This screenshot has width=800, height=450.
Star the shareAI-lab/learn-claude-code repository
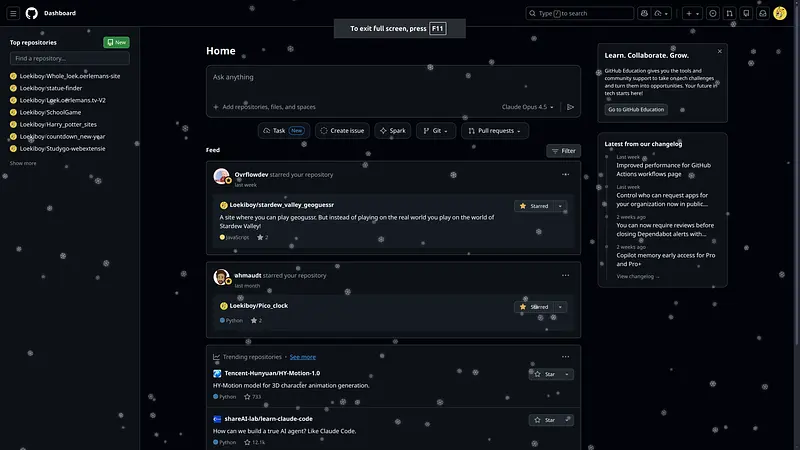545,420
